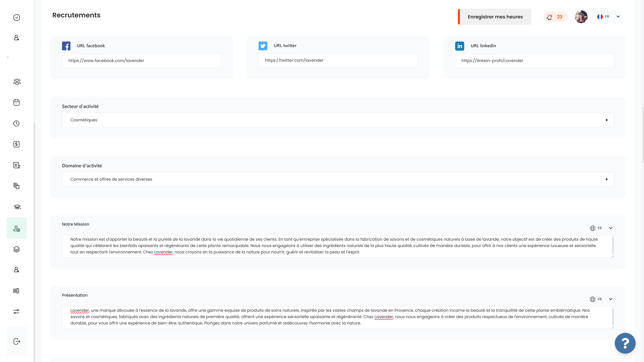This screenshot has height=362, width=644.
Task: Open the checkmark tasks icon in sidebar
Action: click(x=17, y=18)
